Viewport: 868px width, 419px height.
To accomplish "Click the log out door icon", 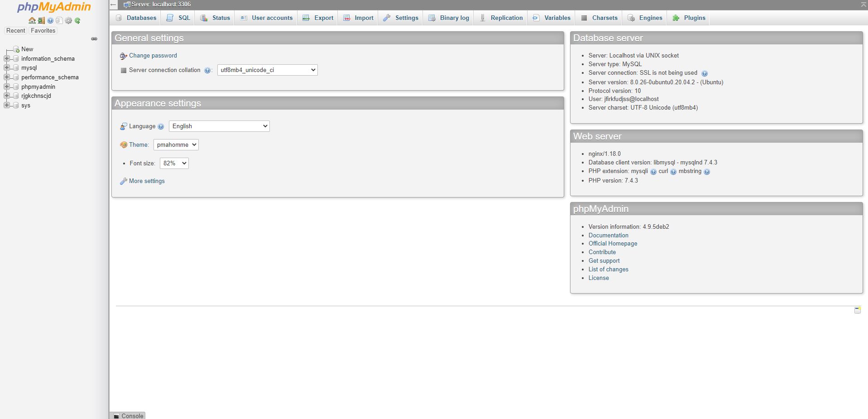I will pos(41,20).
